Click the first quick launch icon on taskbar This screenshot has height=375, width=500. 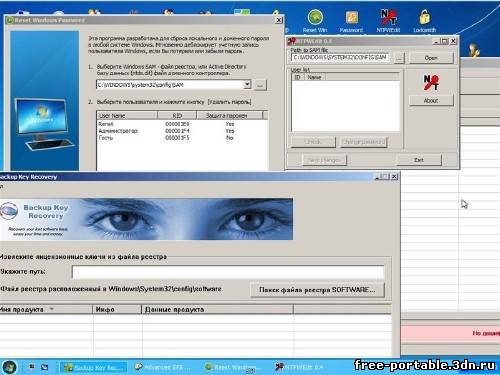coord(32,367)
